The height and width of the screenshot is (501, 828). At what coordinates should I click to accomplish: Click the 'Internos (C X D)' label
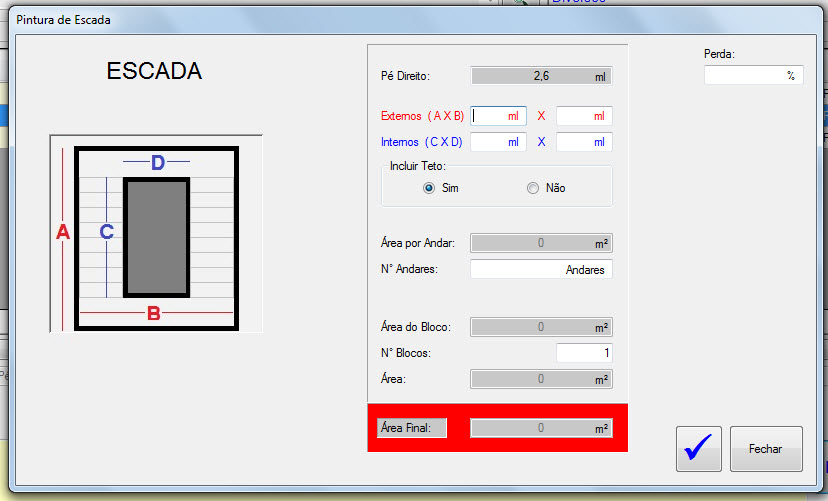tap(421, 142)
